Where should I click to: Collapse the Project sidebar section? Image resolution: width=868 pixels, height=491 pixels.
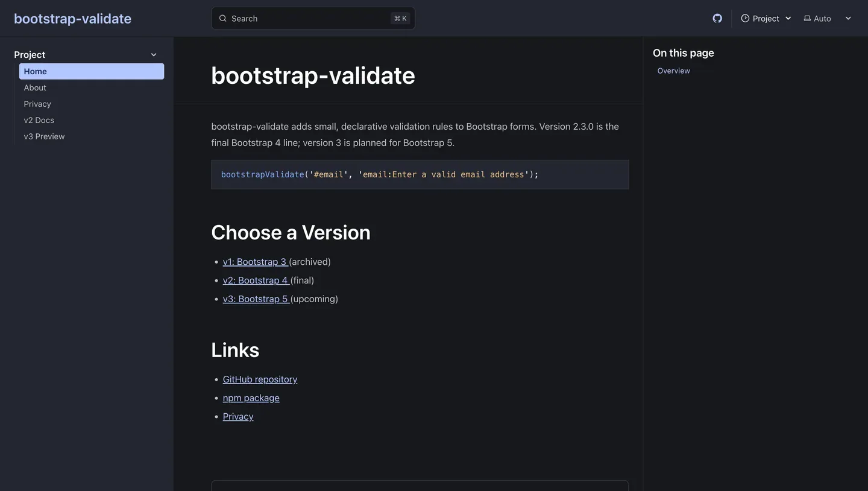[154, 54]
